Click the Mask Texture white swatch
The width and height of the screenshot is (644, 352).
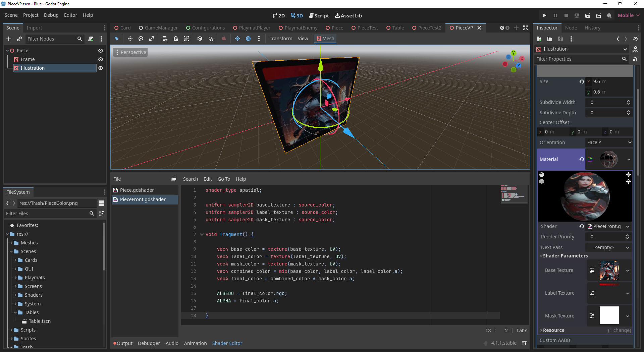click(609, 315)
